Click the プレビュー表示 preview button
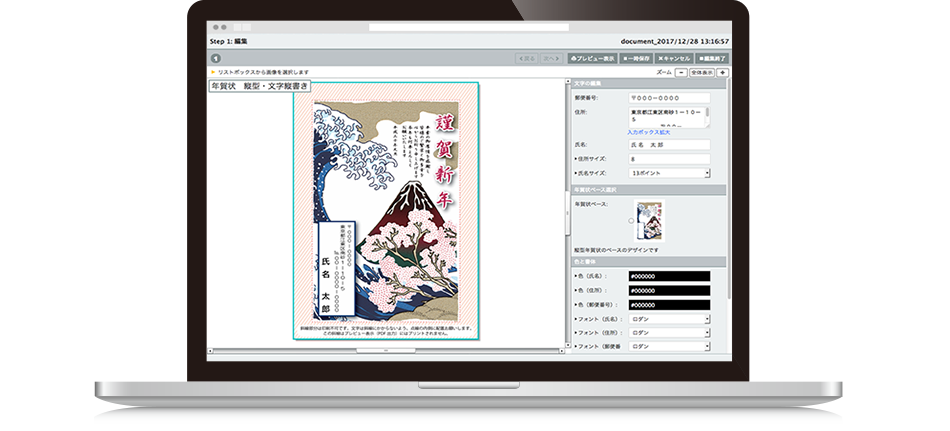This screenshot has width=950, height=431. 593,59
